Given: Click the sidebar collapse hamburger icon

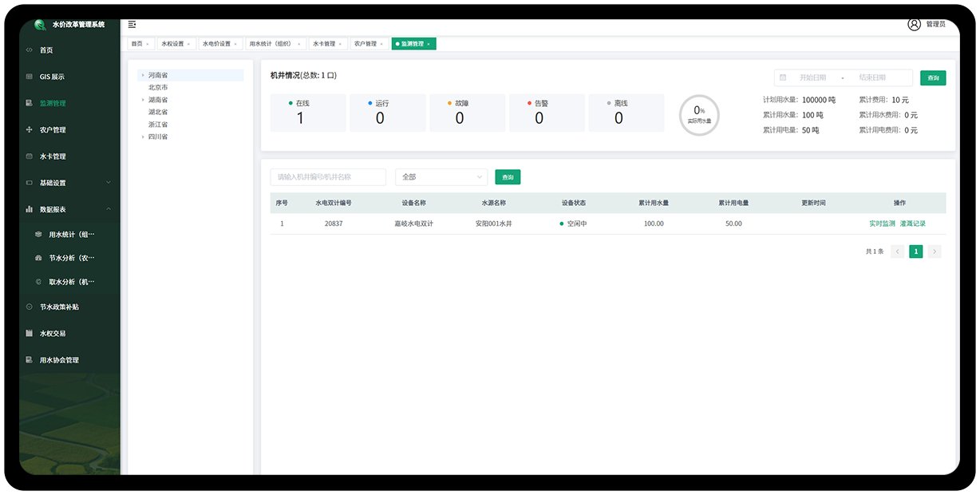Looking at the screenshot, I should (x=132, y=25).
